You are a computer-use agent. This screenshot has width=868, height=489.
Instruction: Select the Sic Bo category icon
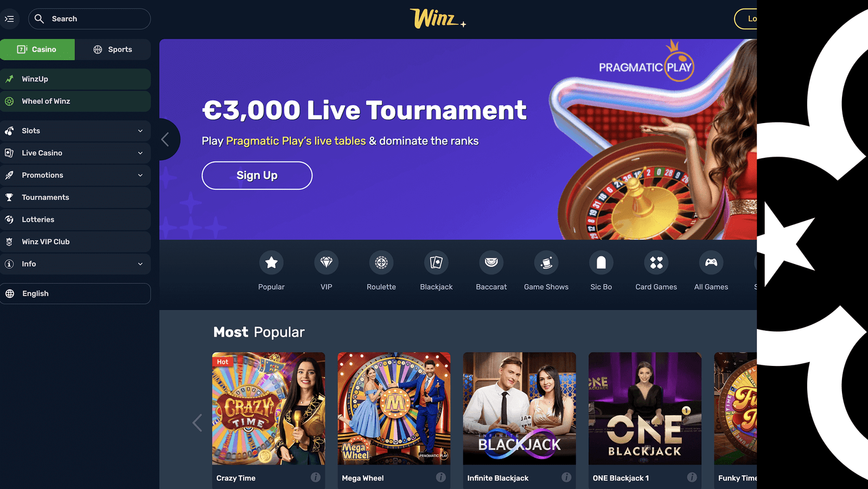pyautogui.click(x=601, y=263)
